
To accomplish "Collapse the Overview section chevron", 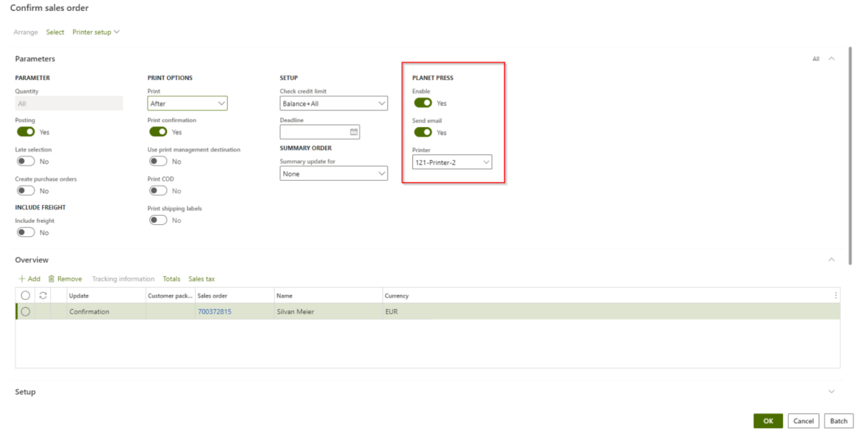I will pyautogui.click(x=831, y=259).
